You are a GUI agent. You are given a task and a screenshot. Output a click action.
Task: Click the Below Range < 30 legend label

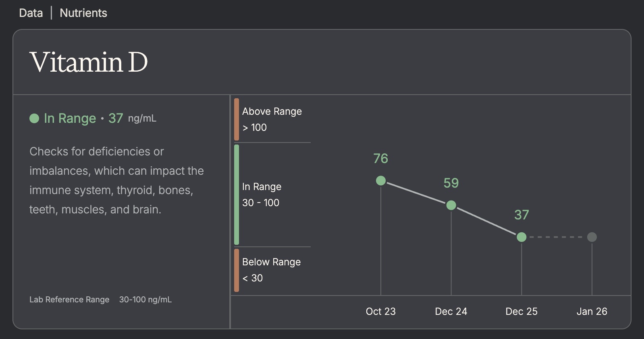tap(271, 270)
